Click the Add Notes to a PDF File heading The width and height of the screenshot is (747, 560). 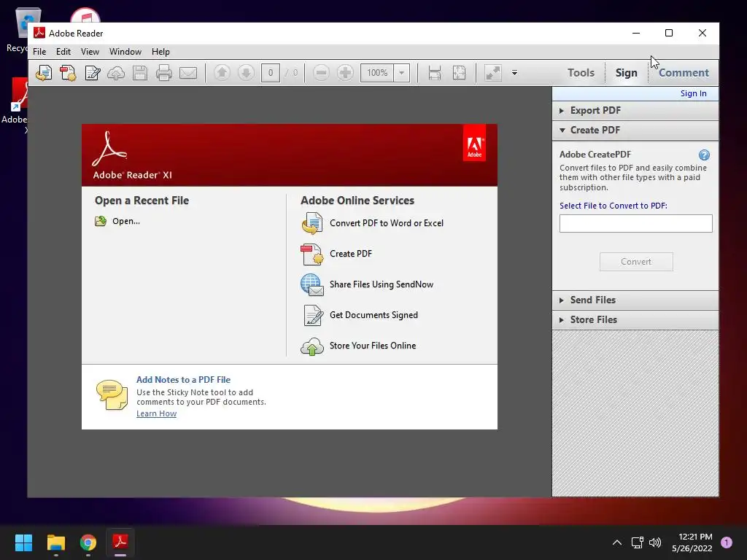click(183, 379)
